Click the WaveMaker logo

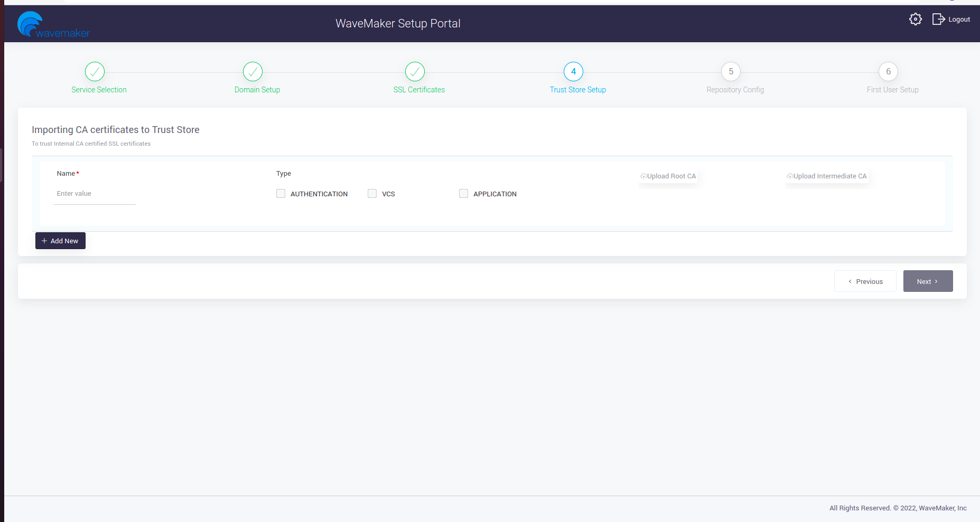pos(53,25)
